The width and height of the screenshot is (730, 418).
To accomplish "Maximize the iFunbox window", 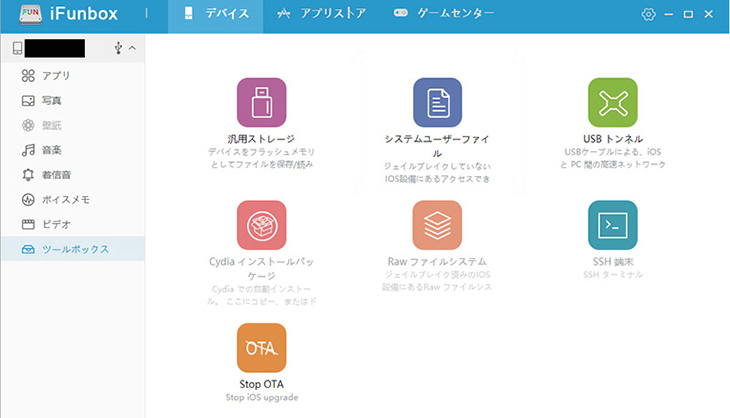I will (x=688, y=14).
